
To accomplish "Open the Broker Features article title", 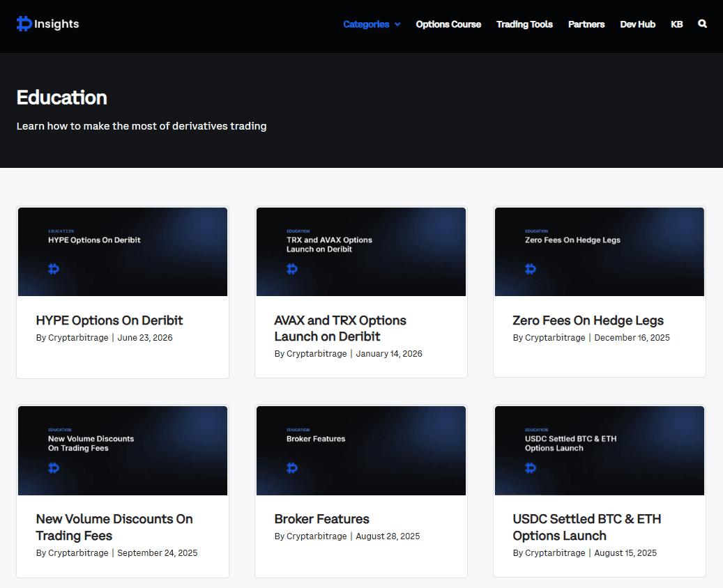I will (x=322, y=519).
